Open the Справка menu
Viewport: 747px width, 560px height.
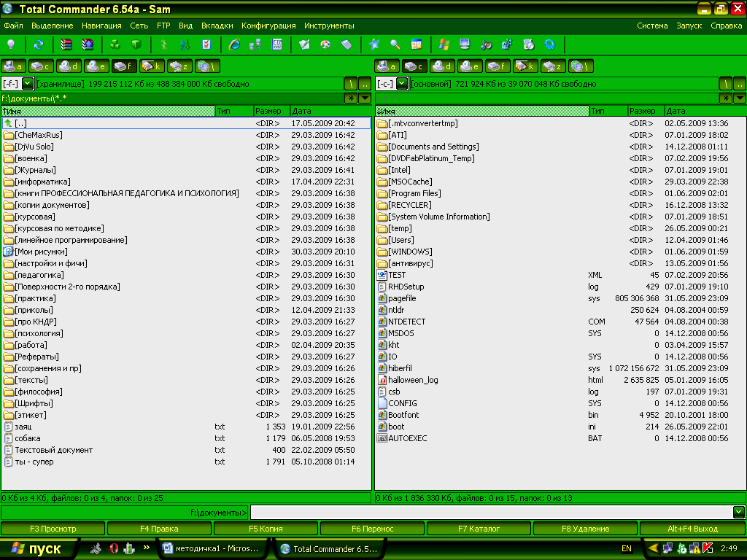click(x=726, y=26)
